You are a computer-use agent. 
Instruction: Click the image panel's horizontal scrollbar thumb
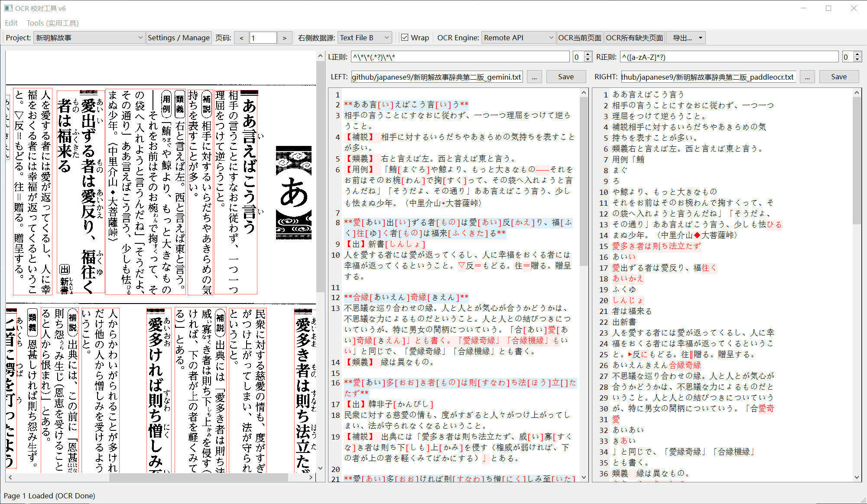[198, 478]
